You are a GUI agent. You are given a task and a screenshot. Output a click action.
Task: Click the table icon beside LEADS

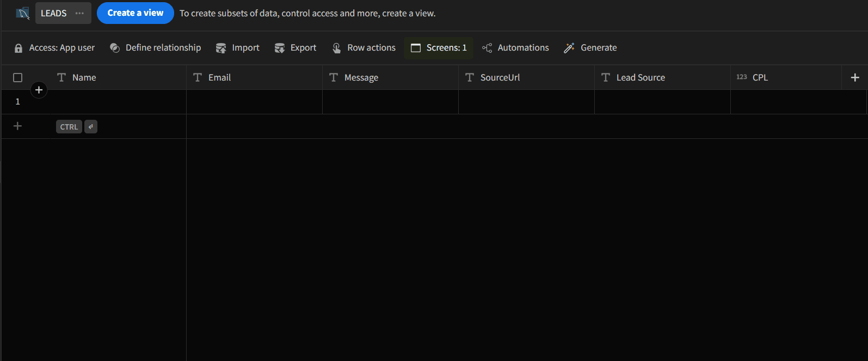click(23, 13)
